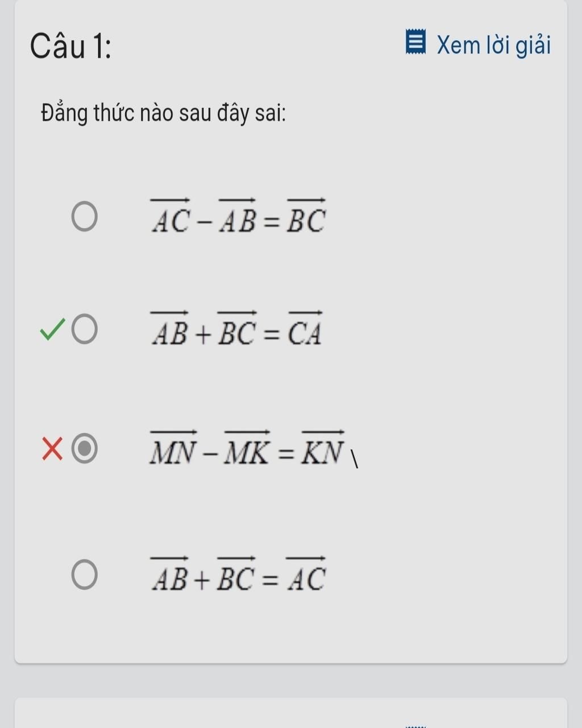Image resolution: width=582 pixels, height=728 pixels.
Task: Click the stray backslash after vector KN
Action: tap(354, 460)
